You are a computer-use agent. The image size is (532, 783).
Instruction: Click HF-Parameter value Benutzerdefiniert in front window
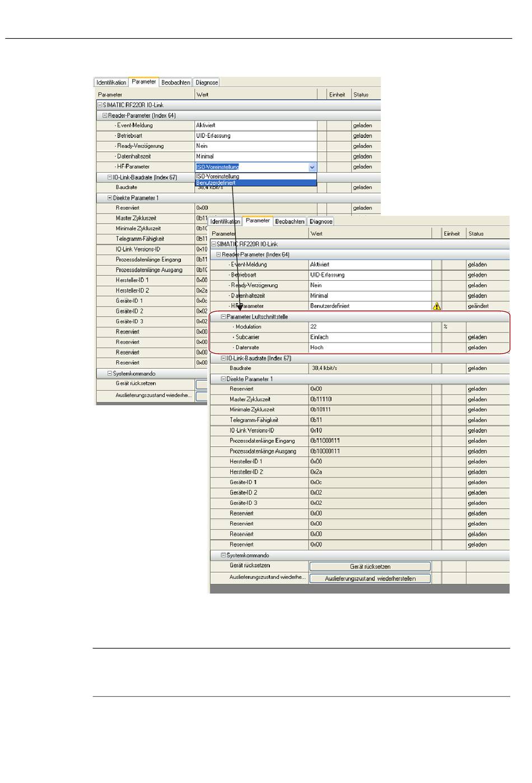(x=370, y=306)
